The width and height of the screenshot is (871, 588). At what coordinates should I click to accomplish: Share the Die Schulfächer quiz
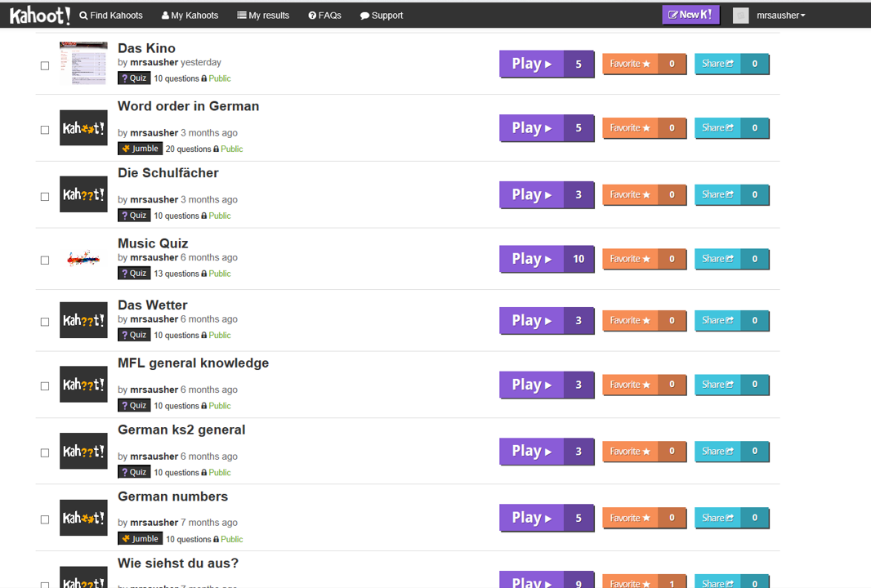click(x=717, y=195)
